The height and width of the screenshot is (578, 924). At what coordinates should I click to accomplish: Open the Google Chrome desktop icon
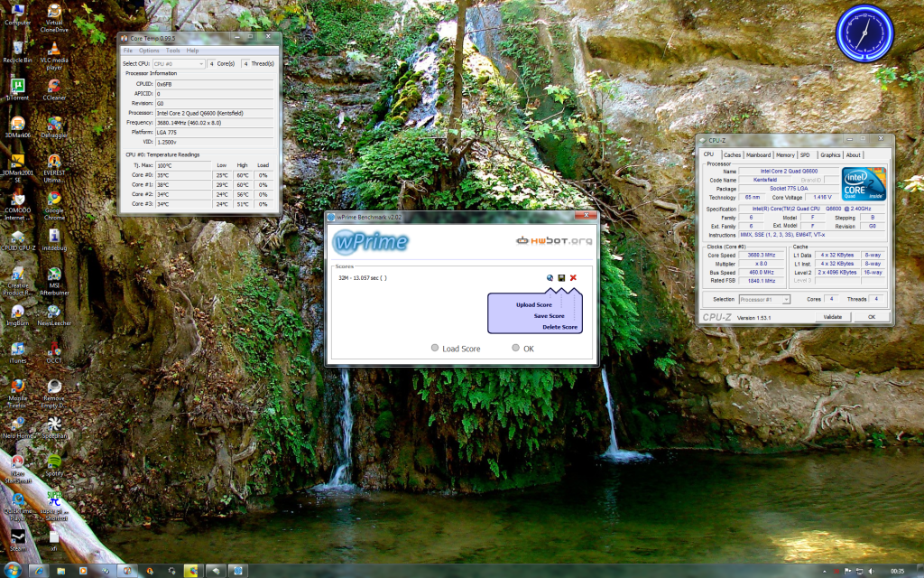[54, 202]
